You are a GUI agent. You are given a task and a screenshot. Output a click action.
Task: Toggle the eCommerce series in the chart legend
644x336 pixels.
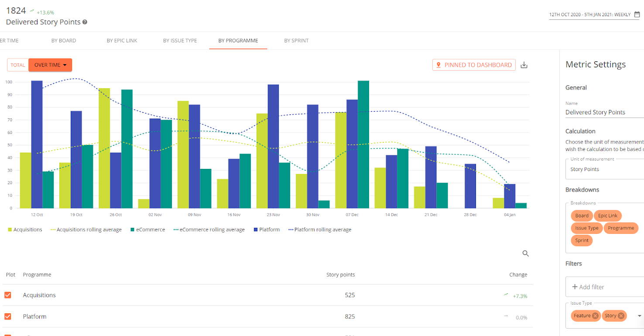click(147, 229)
